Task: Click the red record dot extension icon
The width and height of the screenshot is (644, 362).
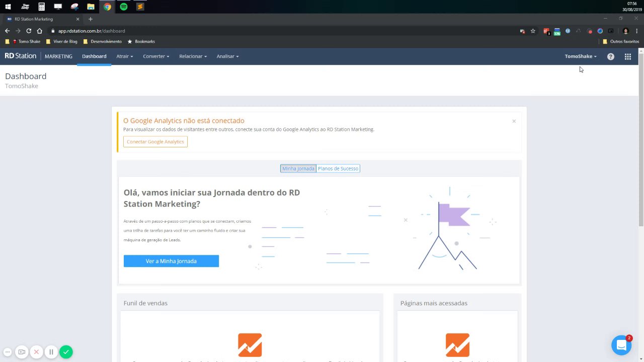Action: coord(590,31)
